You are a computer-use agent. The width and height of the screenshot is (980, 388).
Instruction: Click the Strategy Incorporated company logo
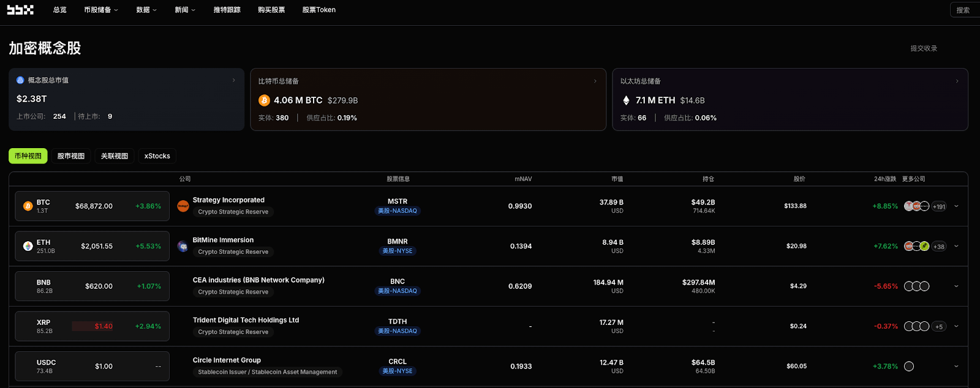pyautogui.click(x=183, y=206)
